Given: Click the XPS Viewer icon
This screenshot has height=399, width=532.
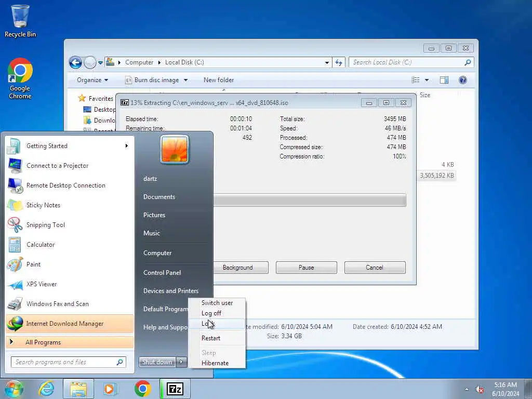Looking at the screenshot, I should click(15, 284).
